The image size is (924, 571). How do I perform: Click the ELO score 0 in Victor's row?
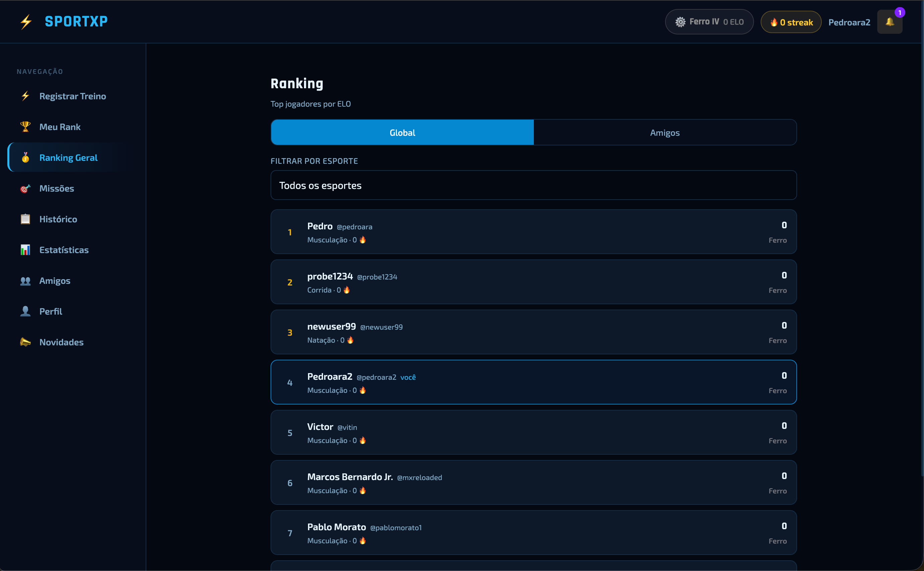click(784, 426)
